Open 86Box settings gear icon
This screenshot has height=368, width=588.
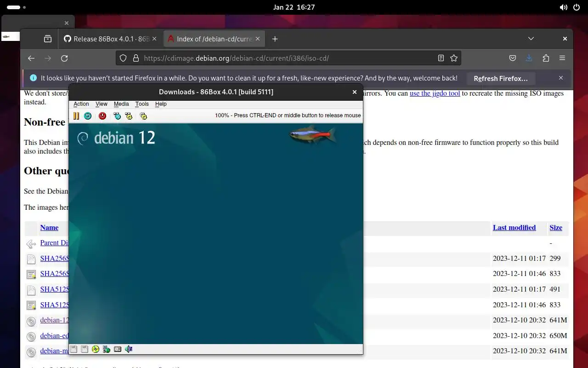click(143, 116)
